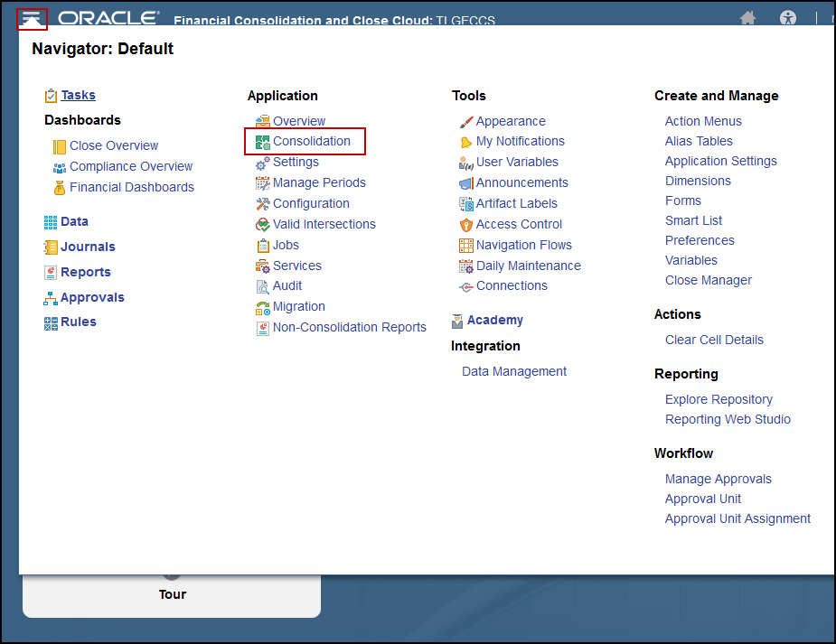Click the Rules calculator icon

click(x=51, y=323)
